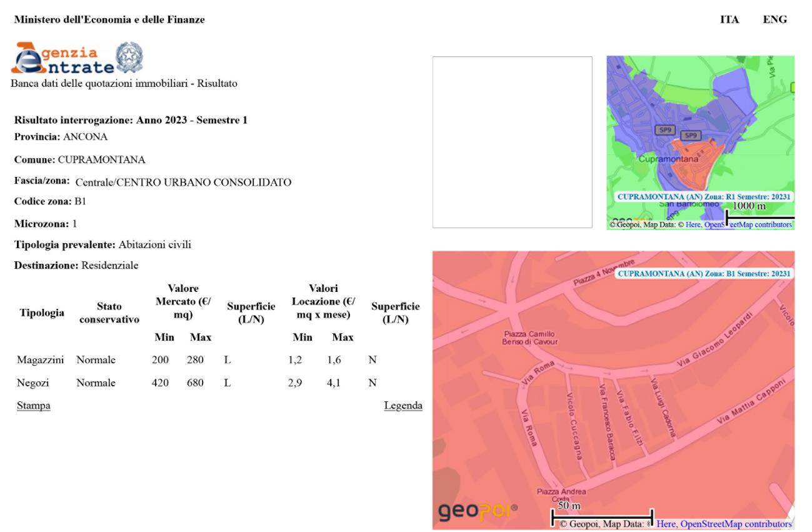
Task: Click the Cupramontana label on overview map
Action: [x=668, y=159]
